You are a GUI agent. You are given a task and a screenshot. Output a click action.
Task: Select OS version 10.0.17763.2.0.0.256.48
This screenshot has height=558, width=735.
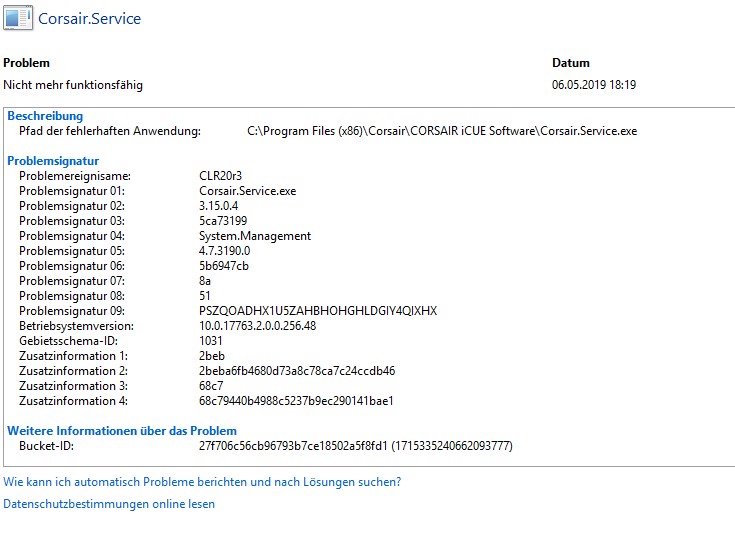point(257,326)
